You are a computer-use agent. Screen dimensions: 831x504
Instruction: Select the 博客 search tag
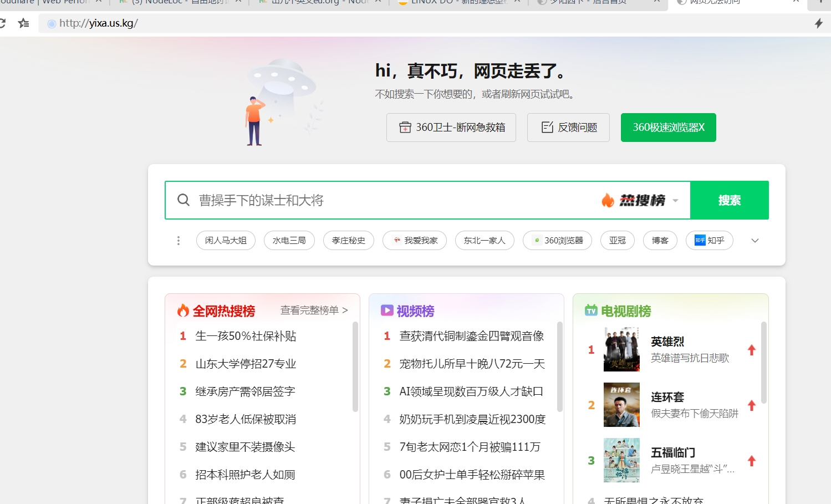click(x=660, y=241)
